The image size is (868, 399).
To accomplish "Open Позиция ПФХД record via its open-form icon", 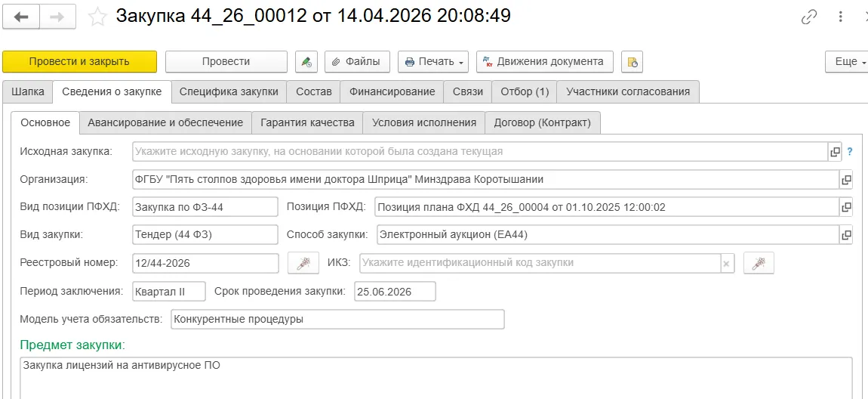I will [846, 207].
